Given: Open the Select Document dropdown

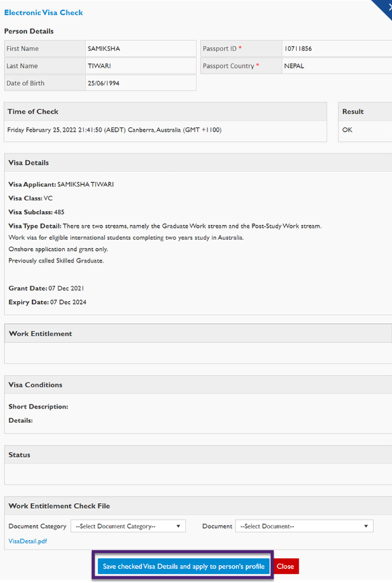Looking at the screenshot, I should [x=304, y=526].
